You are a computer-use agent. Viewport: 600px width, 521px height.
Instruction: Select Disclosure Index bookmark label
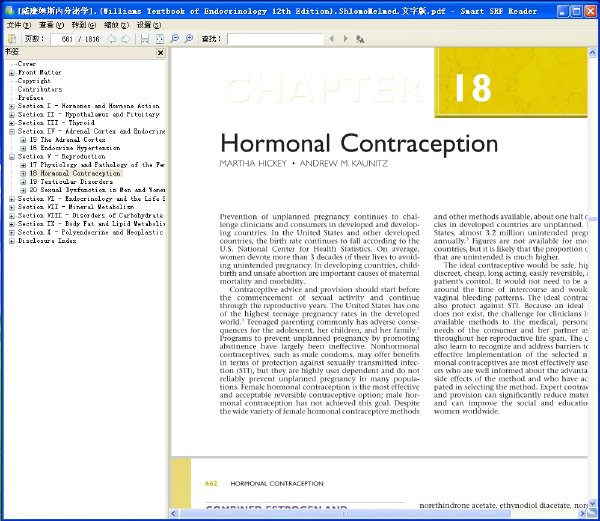pyautogui.click(x=47, y=241)
